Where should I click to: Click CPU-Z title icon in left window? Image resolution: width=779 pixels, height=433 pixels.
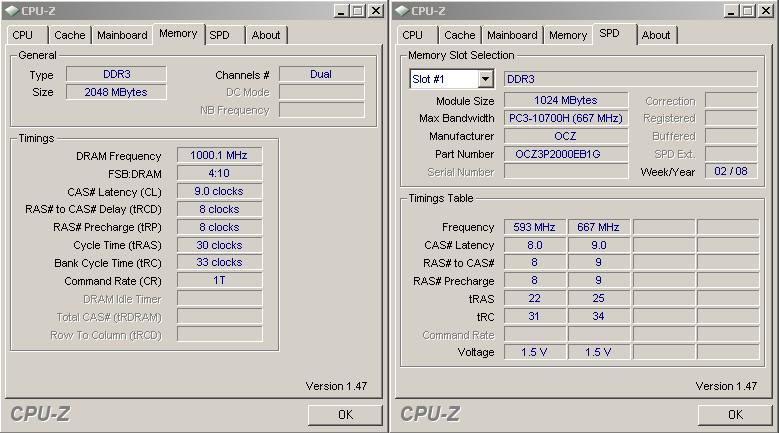[12, 10]
